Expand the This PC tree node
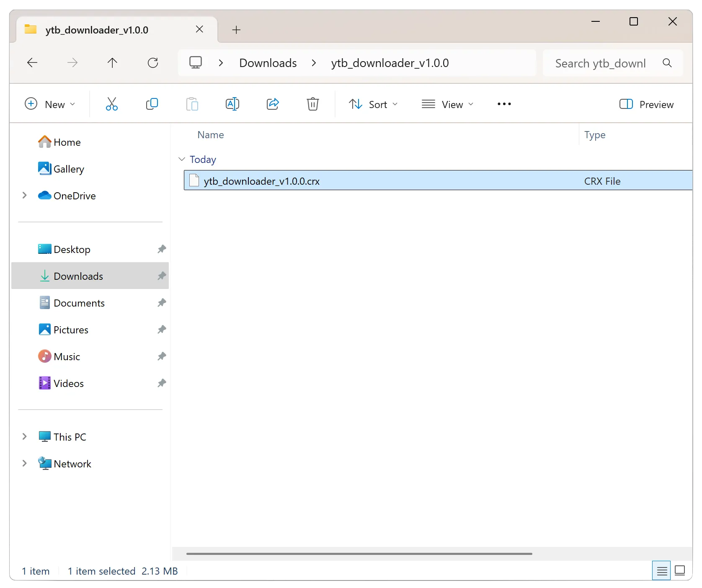Image resolution: width=702 pixels, height=588 pixels. (x=24, y=436)
